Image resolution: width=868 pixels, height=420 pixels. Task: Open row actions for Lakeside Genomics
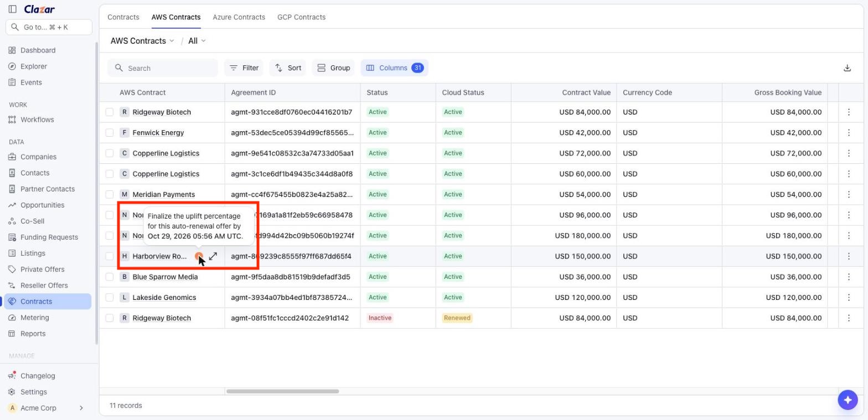coord(849,298)
